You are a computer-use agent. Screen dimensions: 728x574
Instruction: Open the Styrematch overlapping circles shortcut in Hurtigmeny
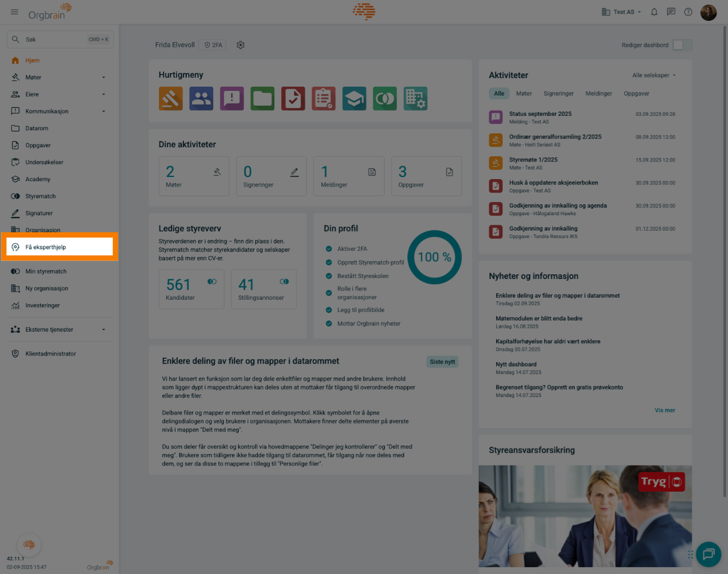[x=385, y=98]
